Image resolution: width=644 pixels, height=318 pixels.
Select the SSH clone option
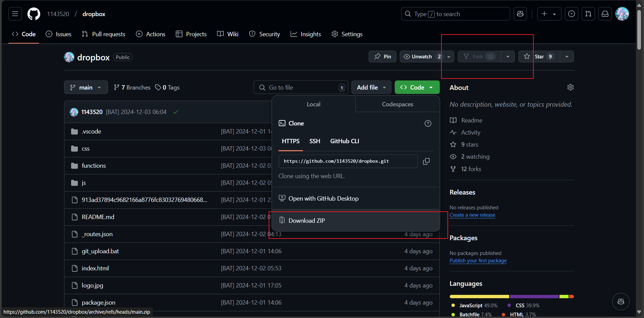click(315, 141)
